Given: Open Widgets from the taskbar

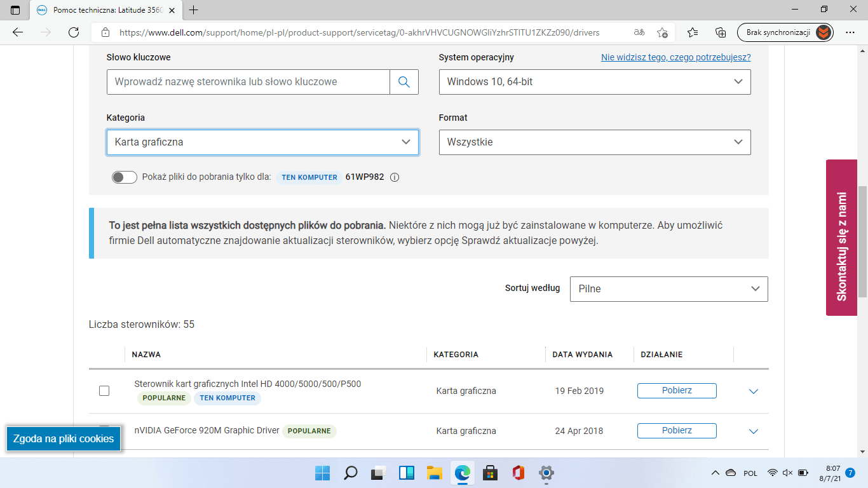Looking at the screenshot, I should pyautogui.click(x=407, y=473).
